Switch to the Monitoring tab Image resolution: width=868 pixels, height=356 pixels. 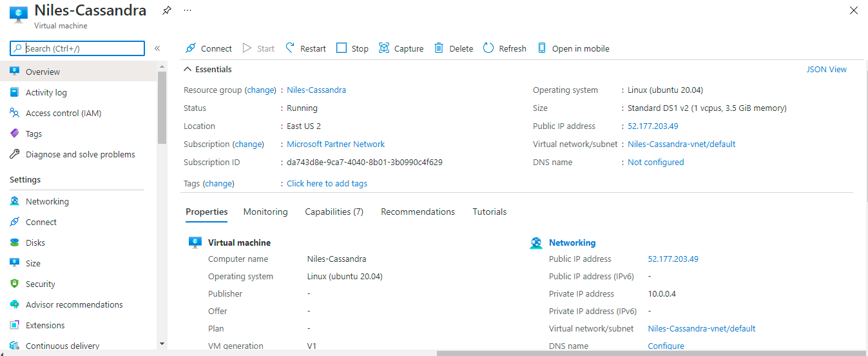(x=265, y=212)
